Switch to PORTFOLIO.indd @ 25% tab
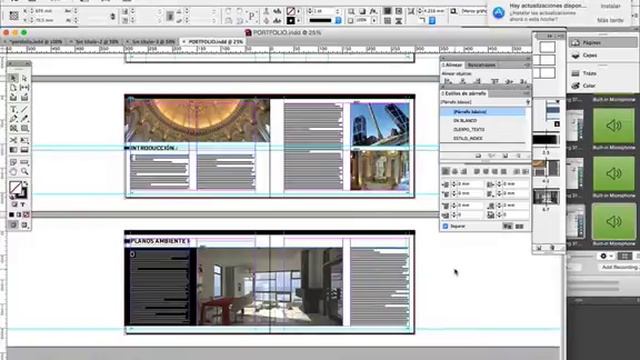The image size is (640, 360). click(215, 42)
